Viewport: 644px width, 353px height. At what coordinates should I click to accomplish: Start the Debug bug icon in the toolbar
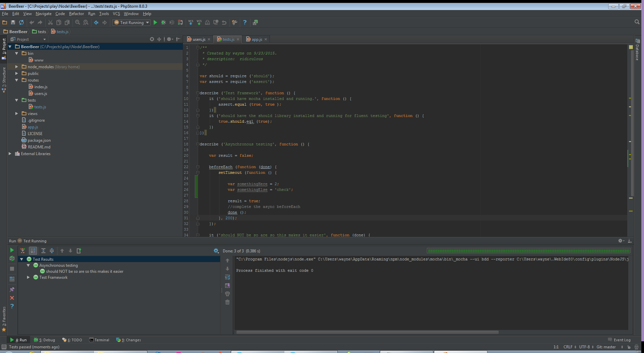(x=164, y=22)
